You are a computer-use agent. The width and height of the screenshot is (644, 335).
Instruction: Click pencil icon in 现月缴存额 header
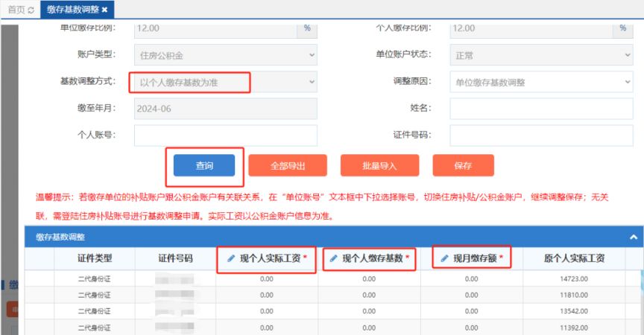click(444, 258)
